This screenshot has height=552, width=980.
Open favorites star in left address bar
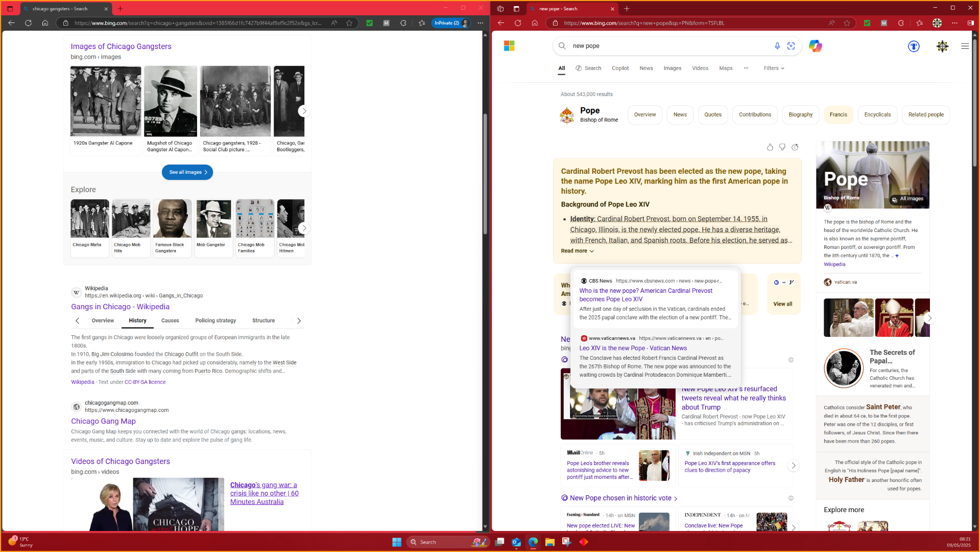(349, 23)
